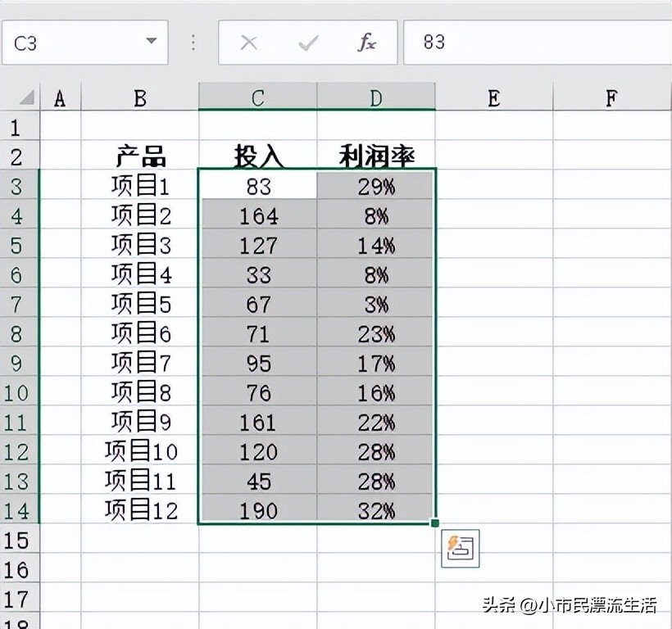
Task: Click the Insert Function fx icon
Action: pyautogui.click(x=366, y=42)
